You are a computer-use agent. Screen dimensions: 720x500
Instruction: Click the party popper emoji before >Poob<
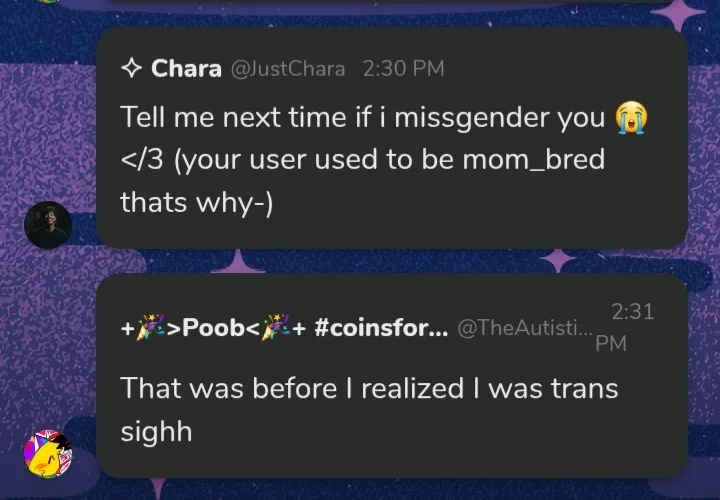tap(151, 328)
